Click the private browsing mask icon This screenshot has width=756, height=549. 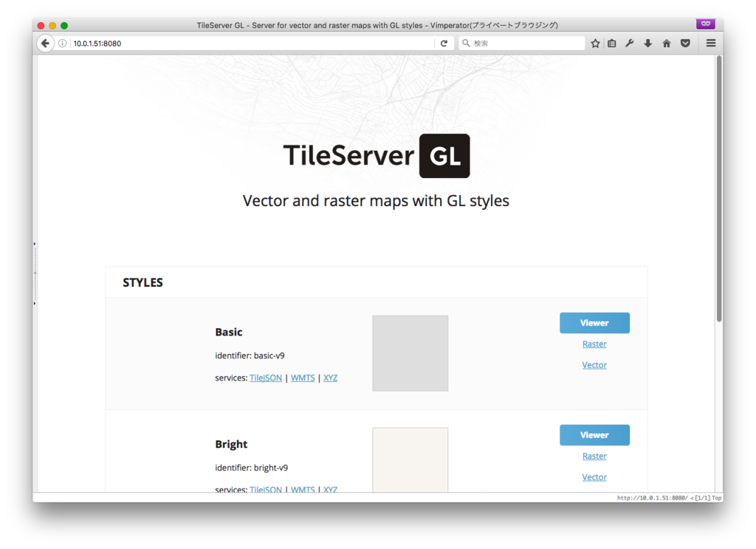[705, 24]
